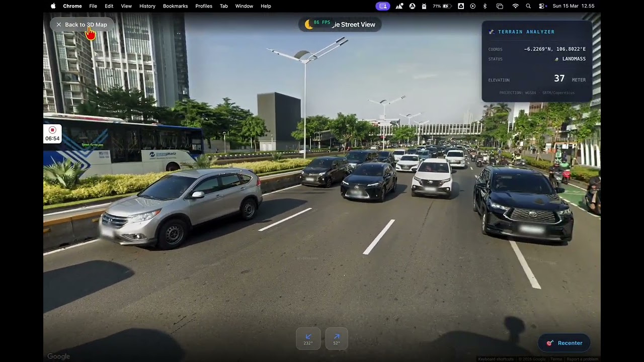Click the overlapping windows menu bar icon

(x=500, y=6)
